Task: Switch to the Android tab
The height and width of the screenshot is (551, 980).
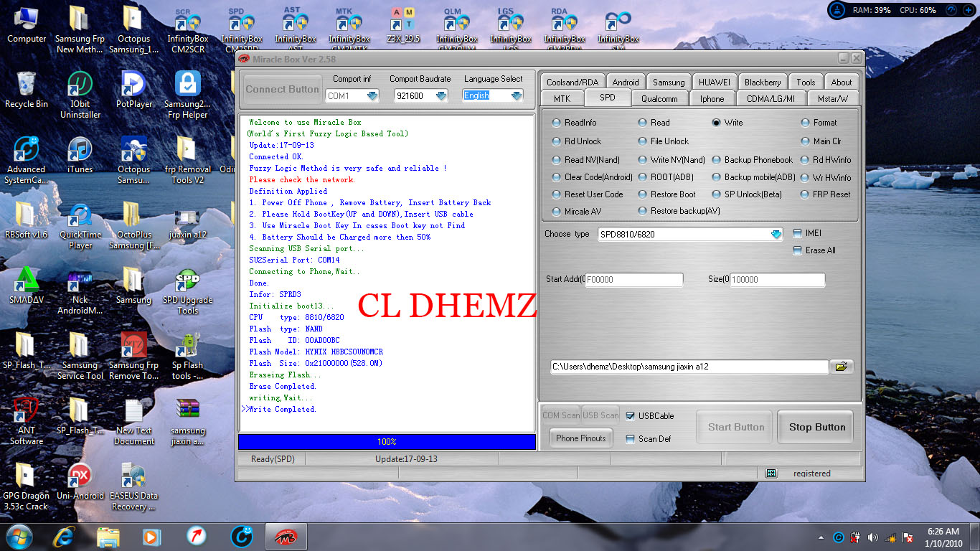Action: [626, 83]
